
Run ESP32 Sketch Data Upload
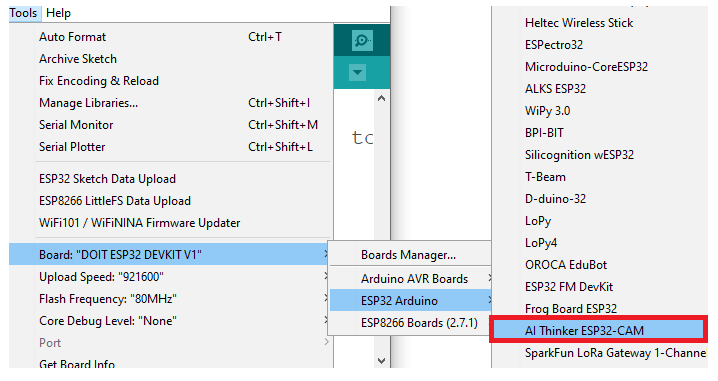point(170,179)
